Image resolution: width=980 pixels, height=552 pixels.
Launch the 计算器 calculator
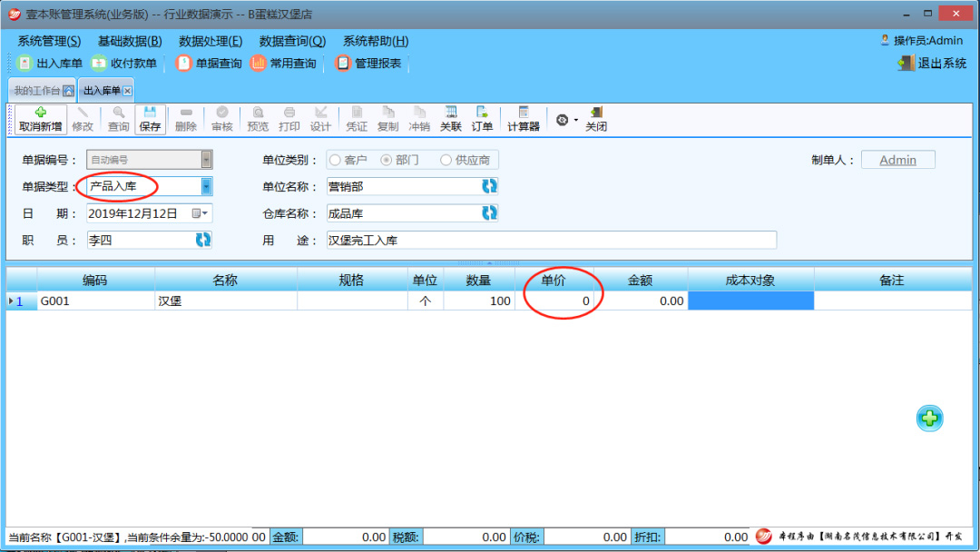(524, 120)
